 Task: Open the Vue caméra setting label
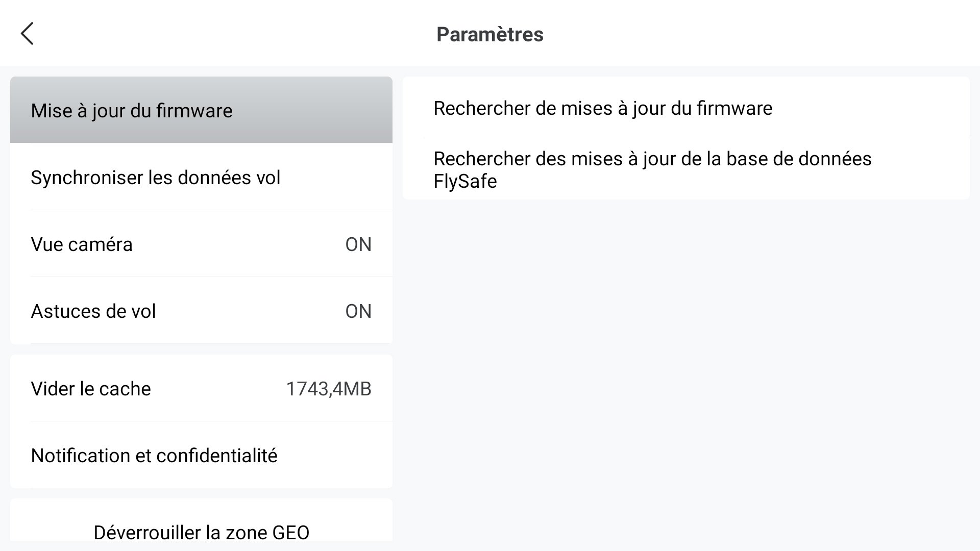click(82, 244)
